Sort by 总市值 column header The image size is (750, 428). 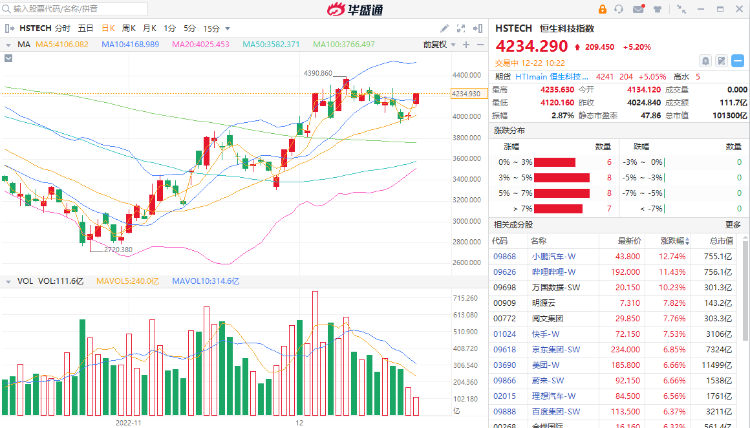point(721,241)
